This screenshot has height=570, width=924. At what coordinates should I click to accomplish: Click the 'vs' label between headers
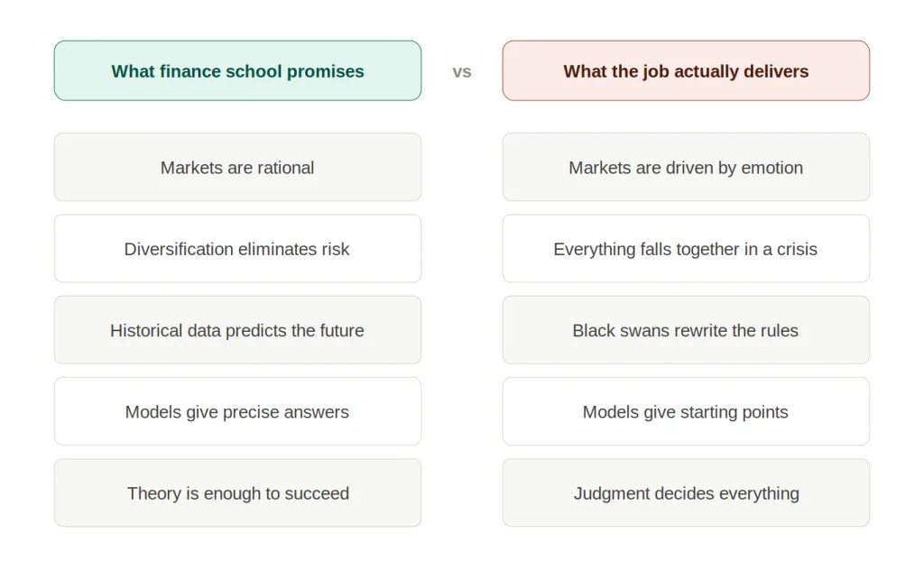click(x=462, y=72)
